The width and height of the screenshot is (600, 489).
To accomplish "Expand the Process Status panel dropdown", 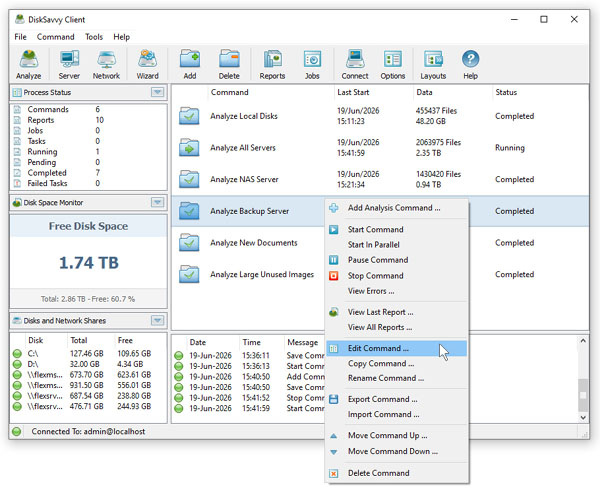I will (158, 92).
